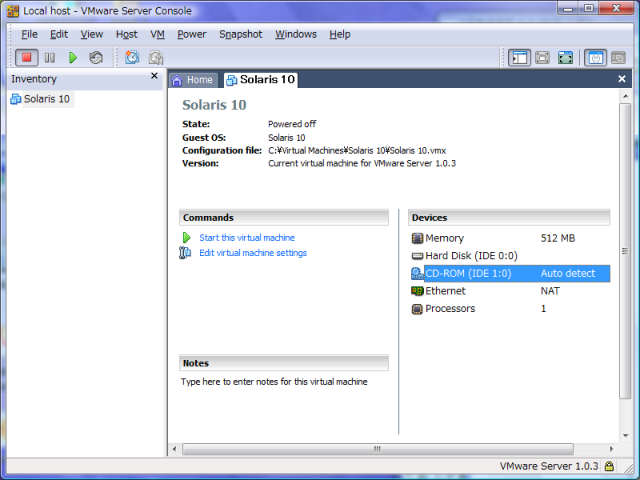Select Solaris 10 in Inventory list

pos(46,99)
